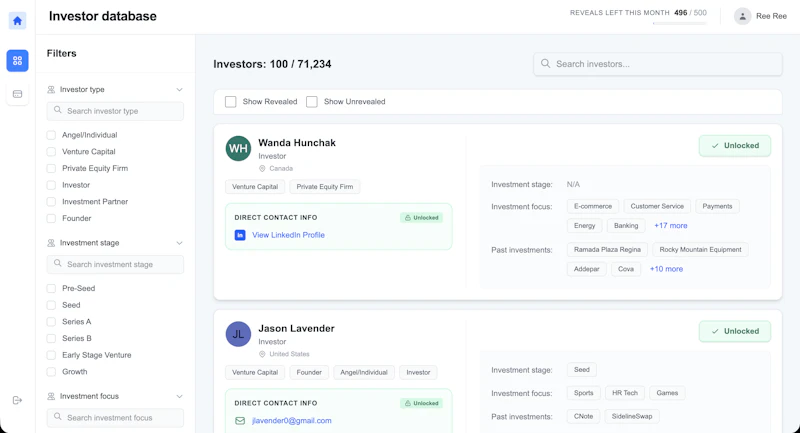
Task: Click the Payments focus tag
Action: click(x=717, y=206)
